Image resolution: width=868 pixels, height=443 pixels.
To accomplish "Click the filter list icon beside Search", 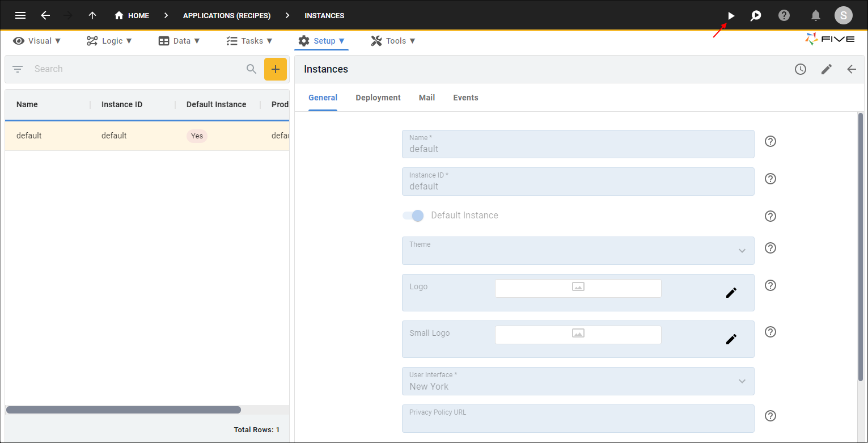I will click(x=18, y=69).
